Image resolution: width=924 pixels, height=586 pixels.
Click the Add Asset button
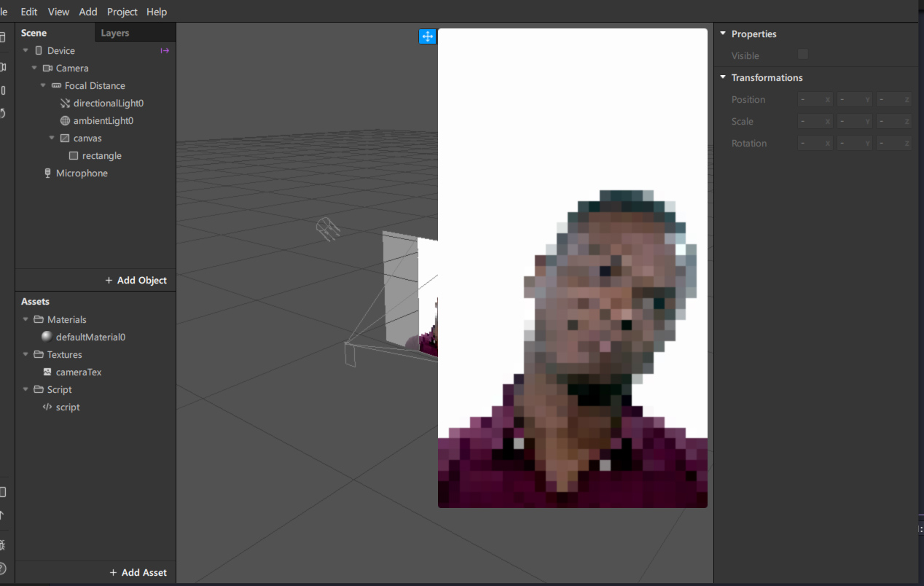[x=138, y=573]
